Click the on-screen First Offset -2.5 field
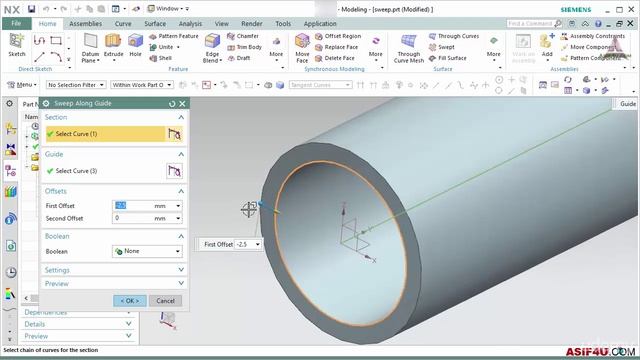This screenshot has width=640, height=360. [x=244, y=244]
